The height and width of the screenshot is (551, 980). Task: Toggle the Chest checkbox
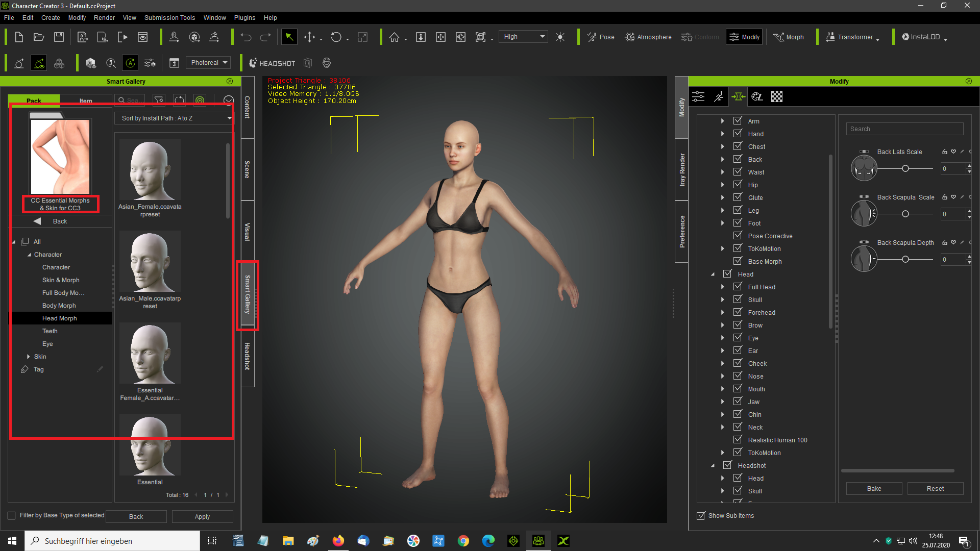pos(738,146)
